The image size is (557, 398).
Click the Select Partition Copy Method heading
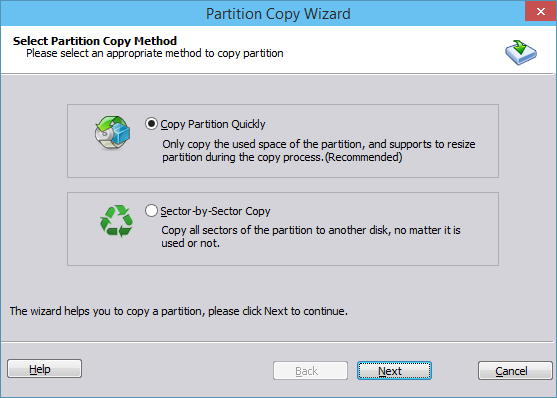pyautogui.click(x=95, y=41)
